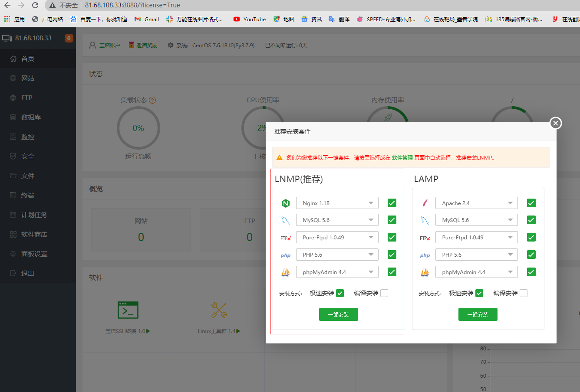The width and height of the screenshot is (580, 392).
Task: Open 网站 in the sidebar
Action: coord(38,78)
